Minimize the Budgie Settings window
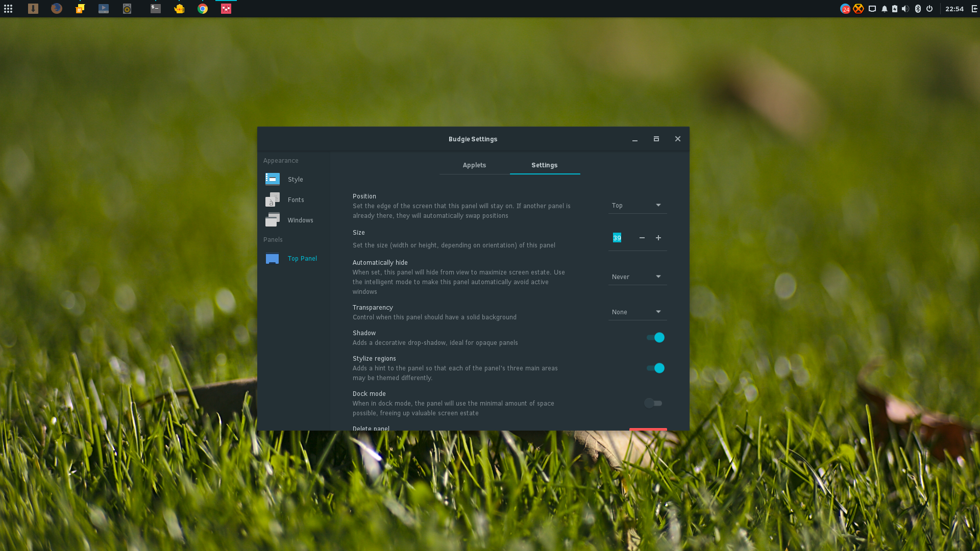The height and width of the screenshot is (551, 980). pyautogui.click(x=635, y=139)
